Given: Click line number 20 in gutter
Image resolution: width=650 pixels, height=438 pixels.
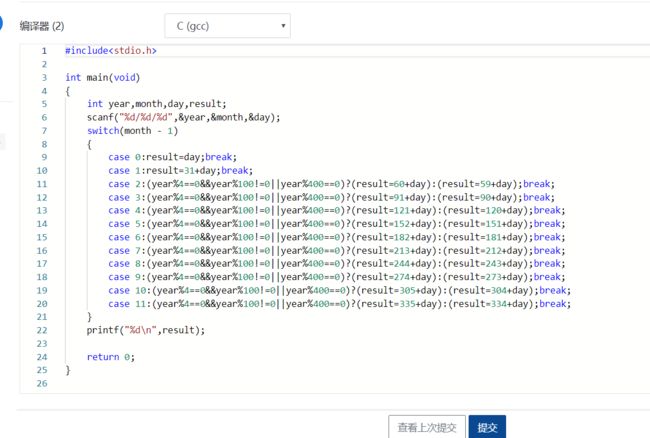Looking at the screenshot, I should 42,304.
